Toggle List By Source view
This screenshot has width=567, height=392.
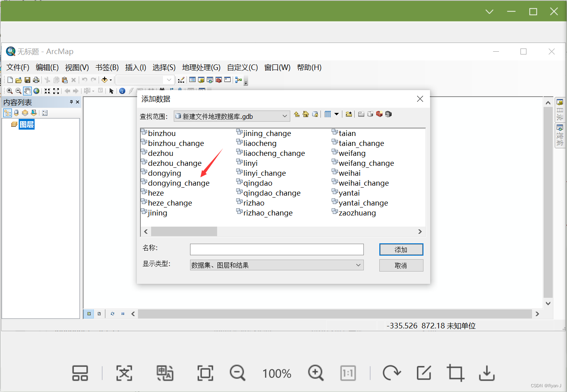(x=16, y=113)
